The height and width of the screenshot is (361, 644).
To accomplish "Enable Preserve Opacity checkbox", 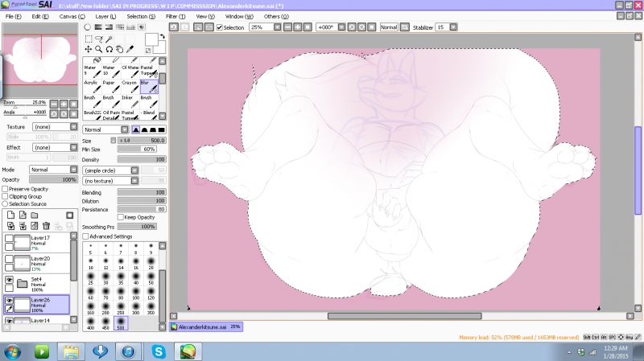I will (x=5, y=188).
